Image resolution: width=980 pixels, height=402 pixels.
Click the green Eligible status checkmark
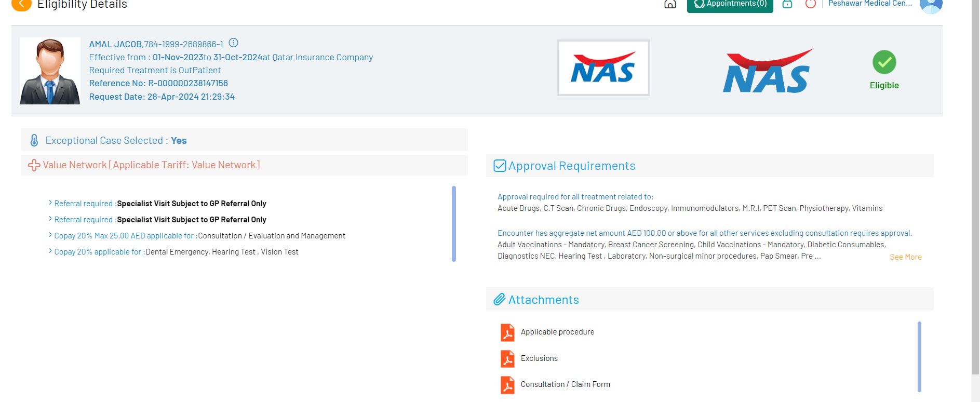coord(884,62)
